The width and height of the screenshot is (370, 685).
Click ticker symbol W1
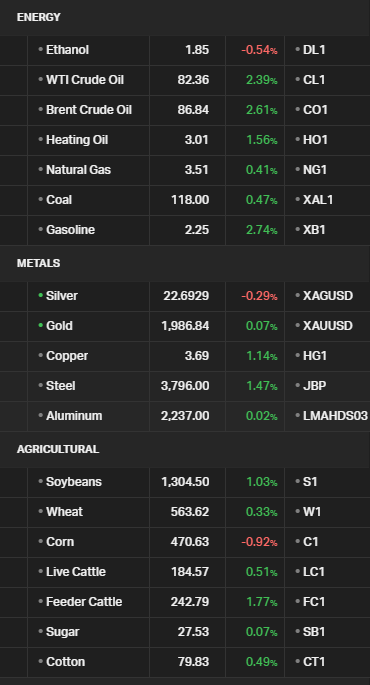pyautogui.click(x=312, y=512)
